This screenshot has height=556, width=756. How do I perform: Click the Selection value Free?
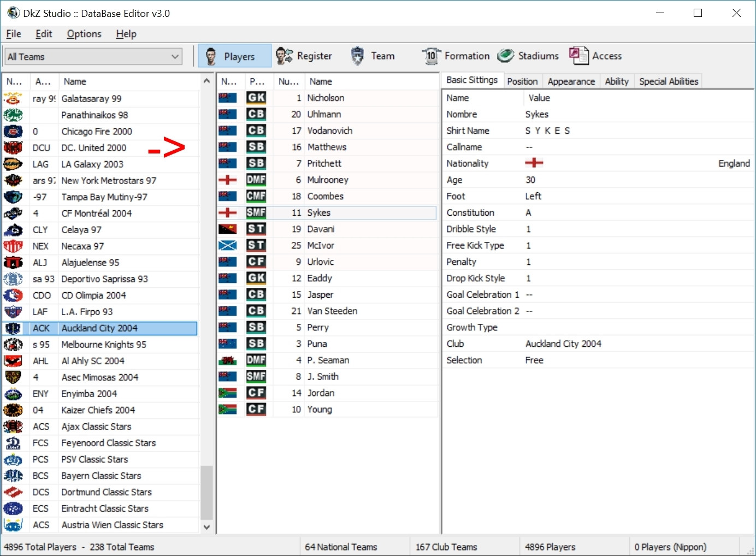pyautogui.click(x=534, y=360)
